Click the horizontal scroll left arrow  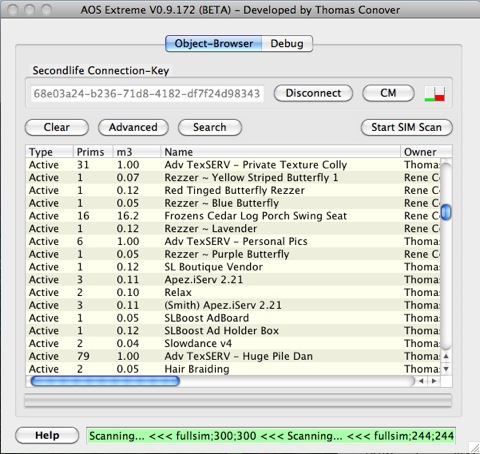[x=421, y=381]
